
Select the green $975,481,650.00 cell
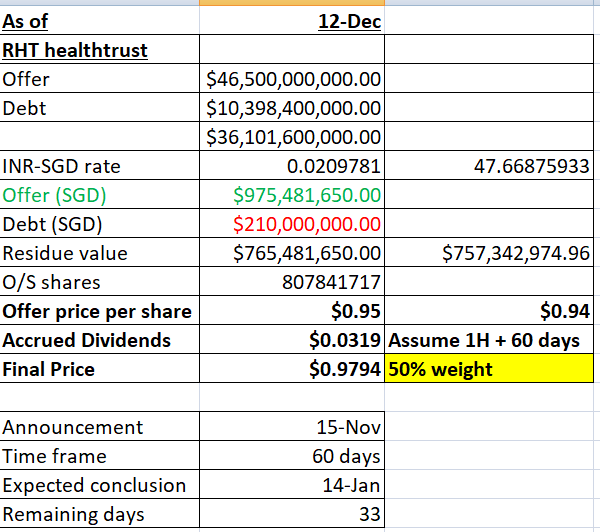pos(292,195)
